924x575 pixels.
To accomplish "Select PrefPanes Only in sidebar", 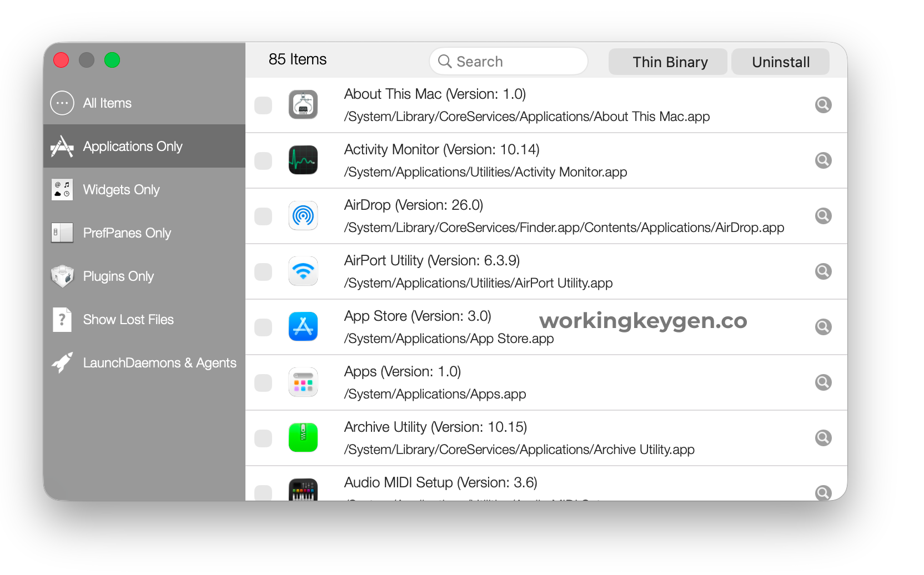I will pos(127,233).
